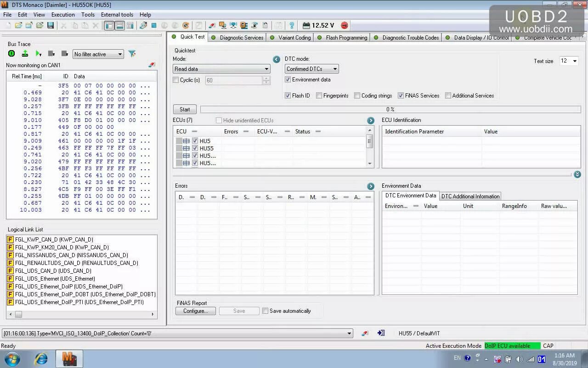Select the horizontal split layout toolbar icon
Viewport: 588px width, 368px height.
119,25
